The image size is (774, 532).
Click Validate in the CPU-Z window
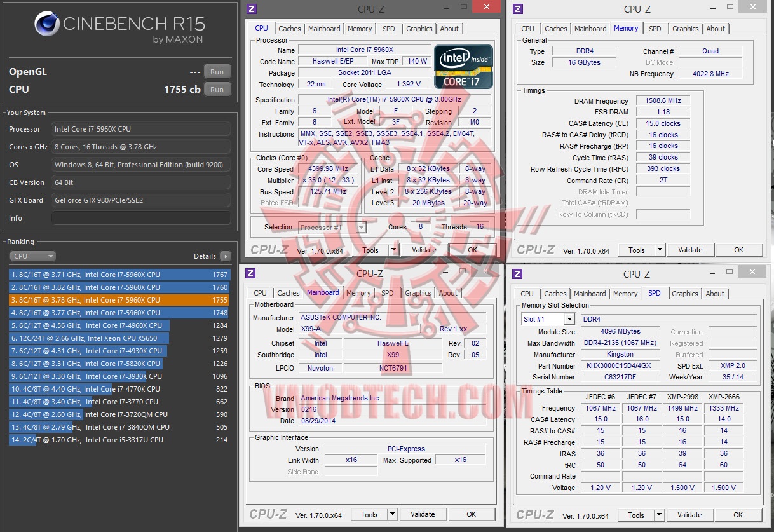coord(423,249)
